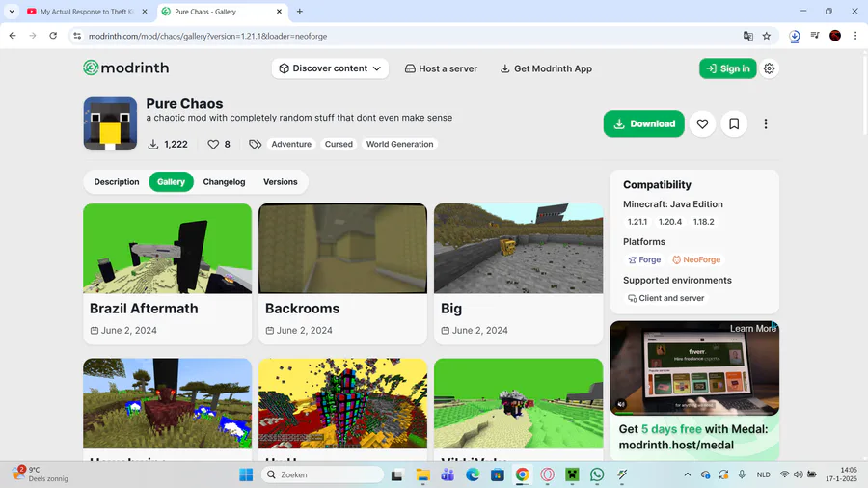This screenshot has width=868, height=488.
Task: Click the download count icon beside 1,222
Action: tap(152, 144)
